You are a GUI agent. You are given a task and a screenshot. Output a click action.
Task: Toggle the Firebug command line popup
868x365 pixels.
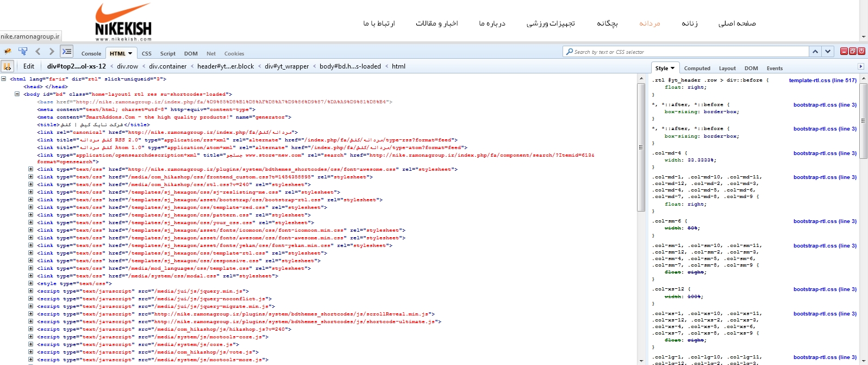click(x=67, y=52)
